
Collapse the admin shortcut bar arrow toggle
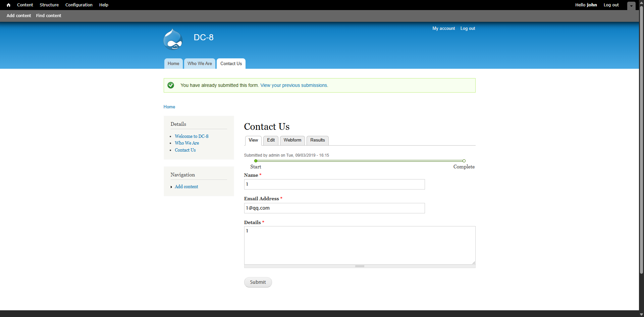(x=631, y=6)
